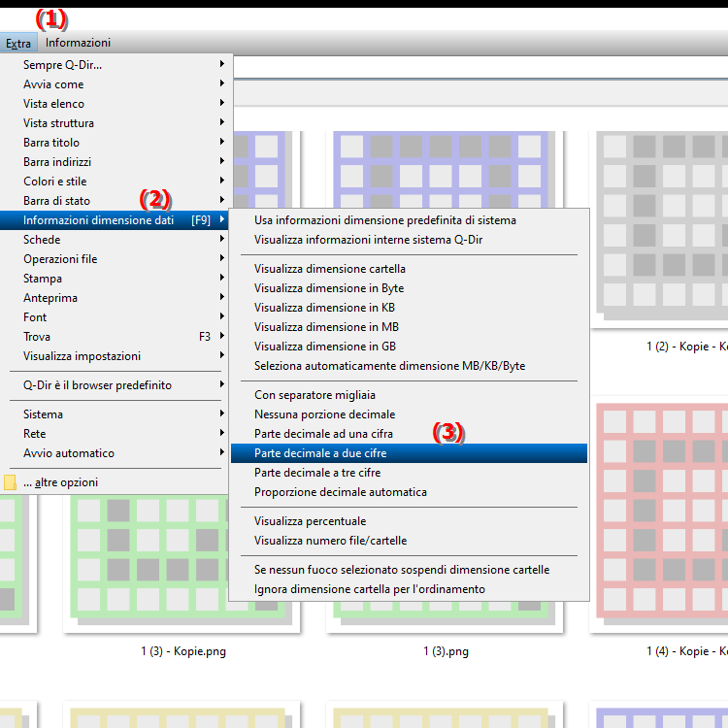Open Colori e stile submenu
The image size is (728, 728).
tap(115, 182)
